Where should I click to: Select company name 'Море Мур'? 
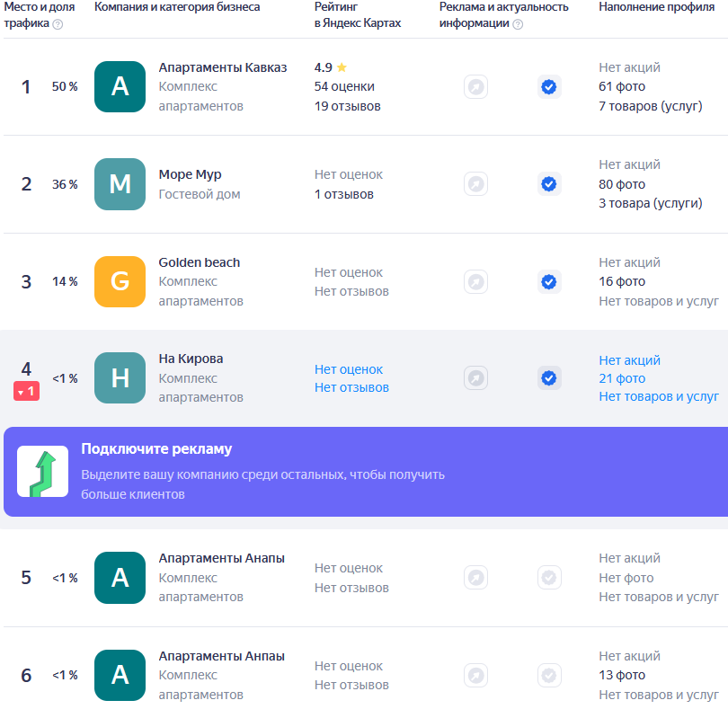(190, 174)
